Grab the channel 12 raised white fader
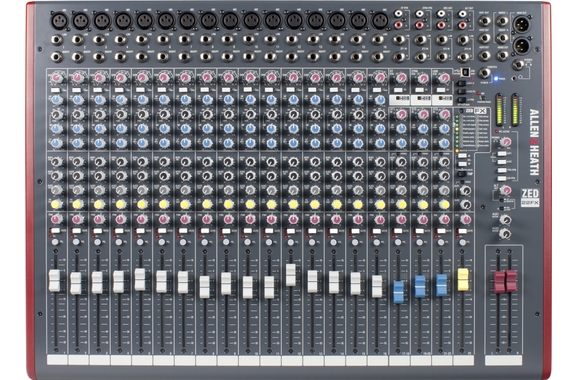576x380 pixels. click(291, 275)
